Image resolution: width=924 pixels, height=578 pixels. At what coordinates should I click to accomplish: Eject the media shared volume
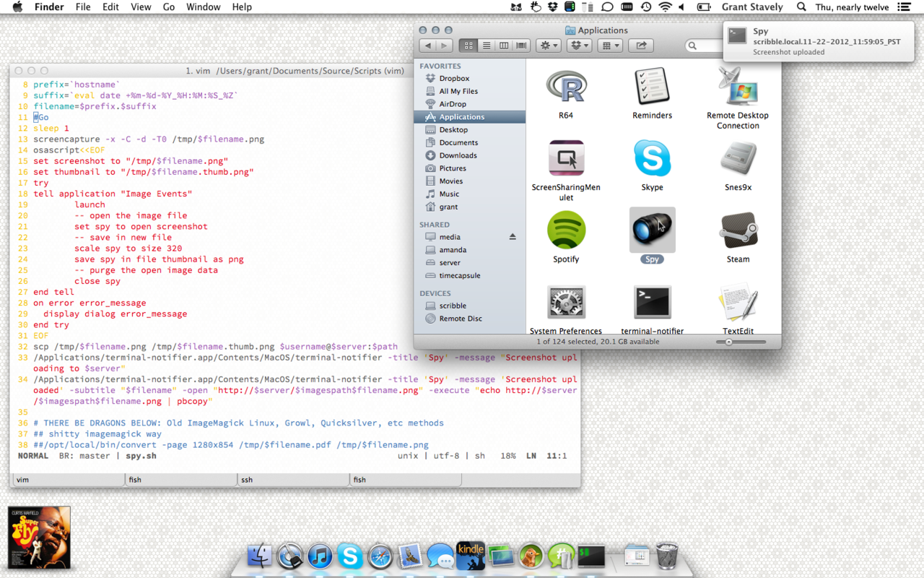click(x=513, y=237)
